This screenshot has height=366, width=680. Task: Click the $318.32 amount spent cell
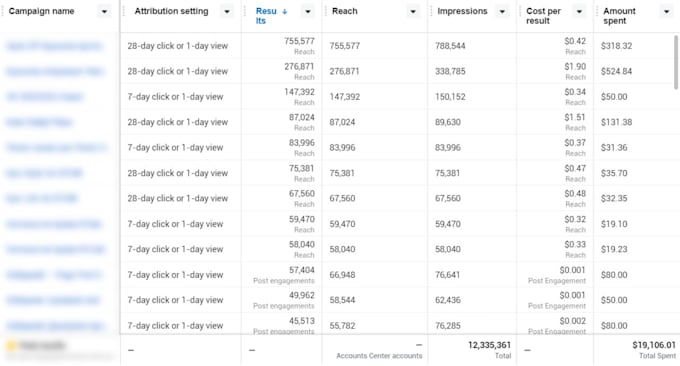coord(616,46)
